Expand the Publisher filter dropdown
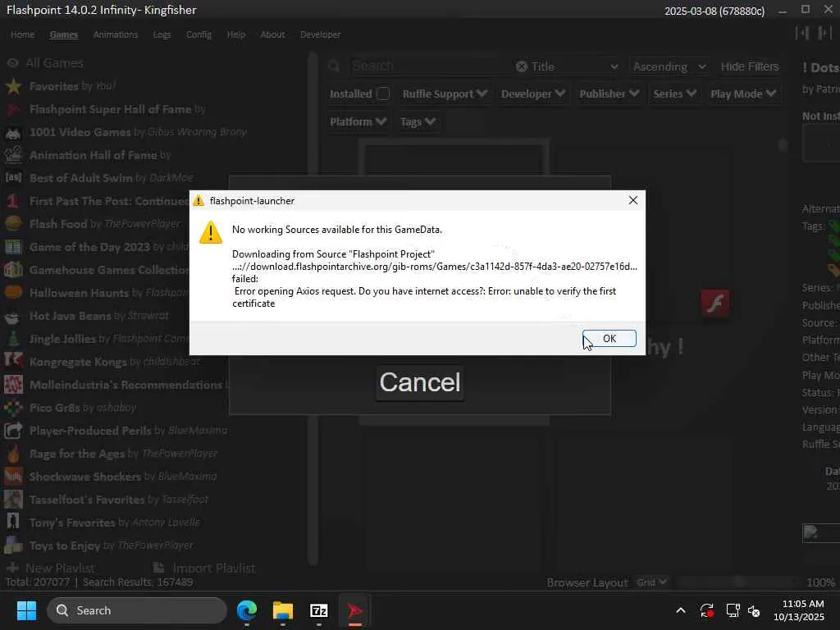Viewport: 840px width, 630px height. tap(609, 94)
